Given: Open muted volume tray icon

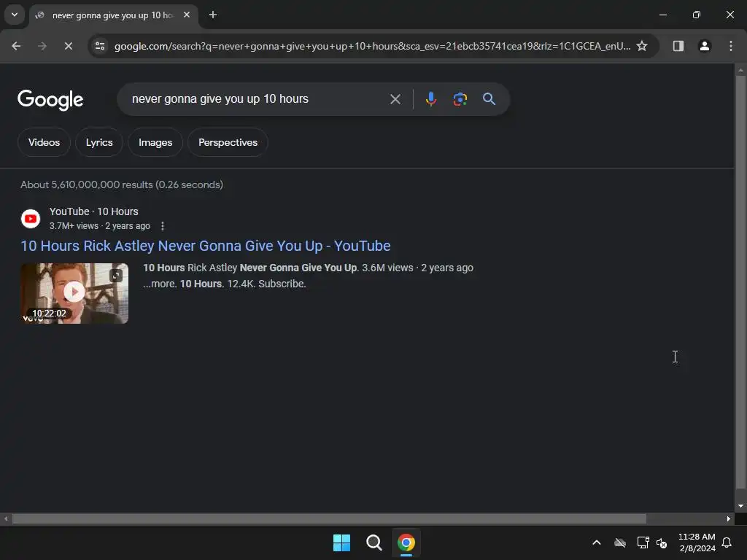Looking at the screenshot, I should pos(662,542).
